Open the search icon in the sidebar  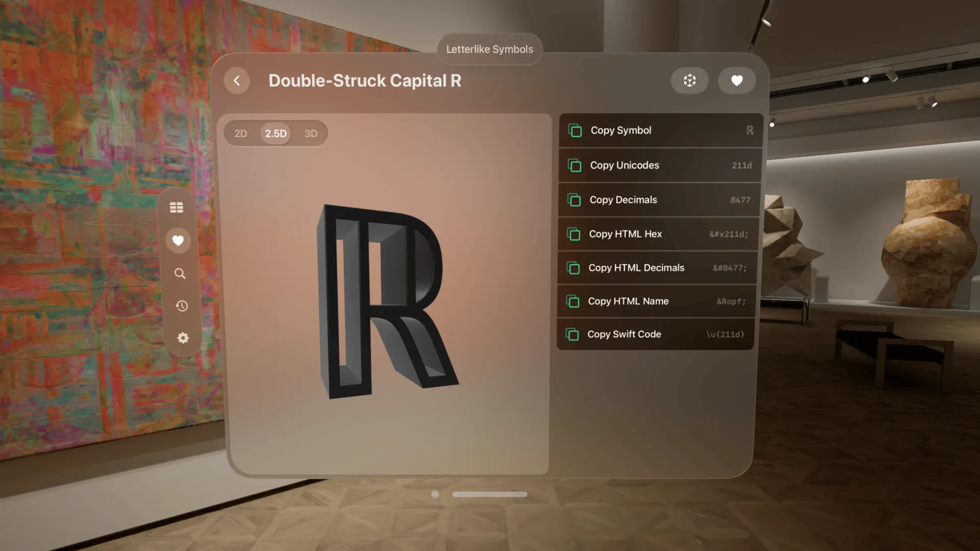click(180, 273)
